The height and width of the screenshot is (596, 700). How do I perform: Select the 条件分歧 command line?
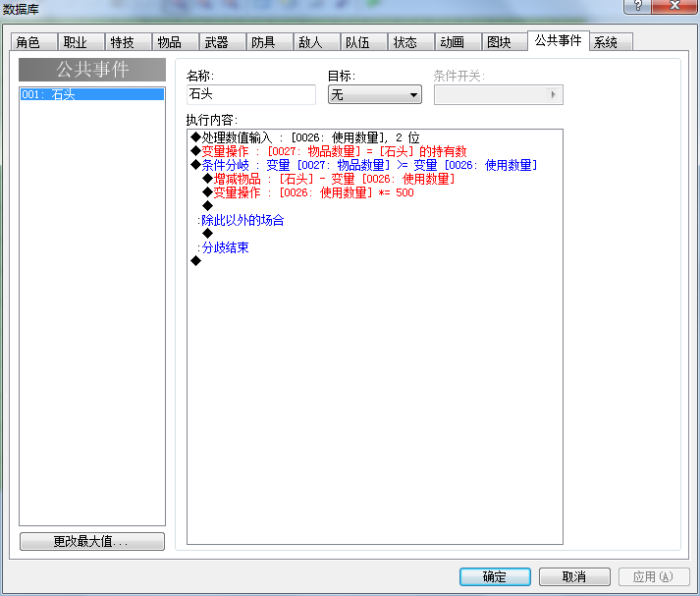tap(364, 165)
